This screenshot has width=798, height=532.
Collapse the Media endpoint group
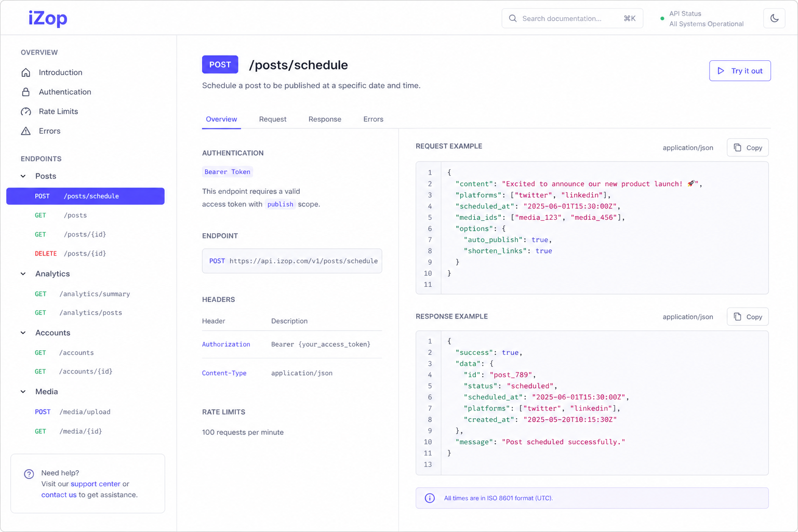click(23, 392)
